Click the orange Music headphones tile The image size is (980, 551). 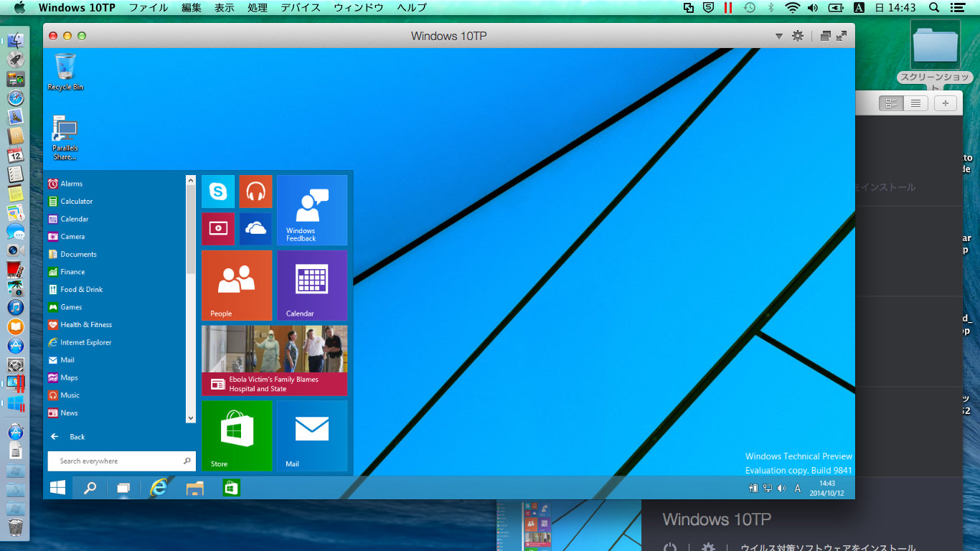[x=255, y=192]
